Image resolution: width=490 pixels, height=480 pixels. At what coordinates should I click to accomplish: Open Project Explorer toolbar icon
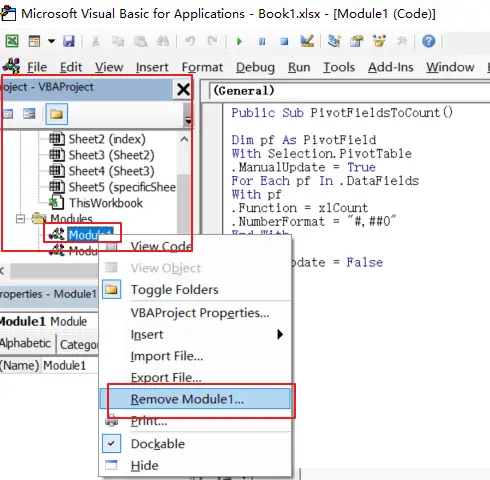[334, 41]
